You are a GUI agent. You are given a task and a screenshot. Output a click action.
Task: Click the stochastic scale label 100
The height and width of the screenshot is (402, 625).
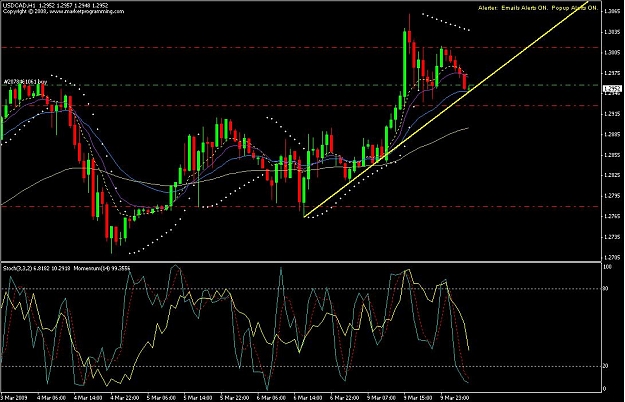(x=607, y=267)
